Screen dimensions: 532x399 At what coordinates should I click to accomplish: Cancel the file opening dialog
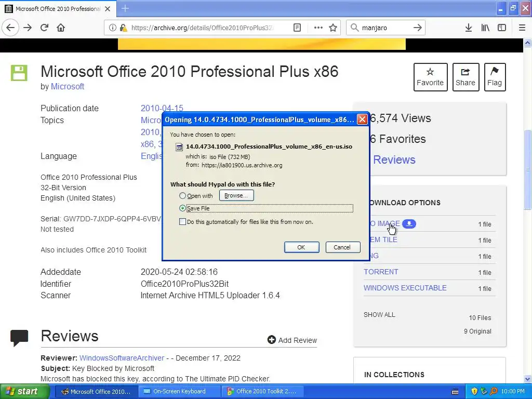click(342, 247)
